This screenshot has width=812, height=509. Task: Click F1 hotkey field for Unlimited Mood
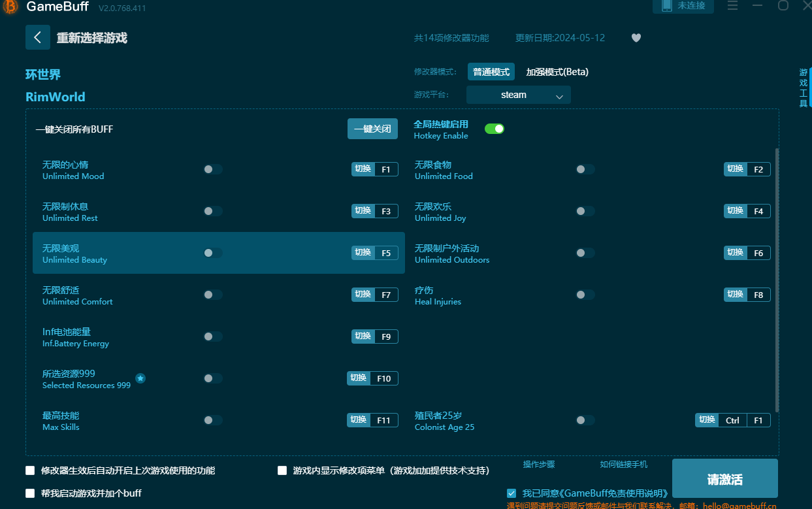386,169
